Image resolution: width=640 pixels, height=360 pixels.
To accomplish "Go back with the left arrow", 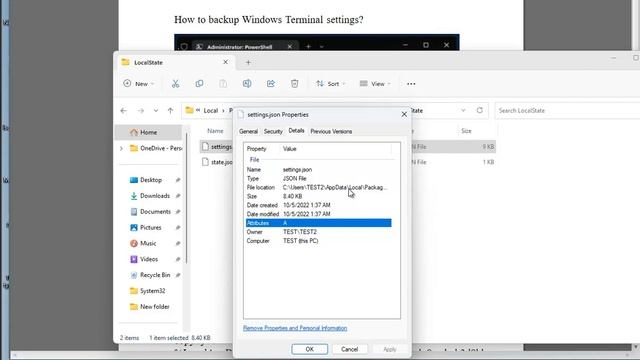I will (x=124, y=111).
